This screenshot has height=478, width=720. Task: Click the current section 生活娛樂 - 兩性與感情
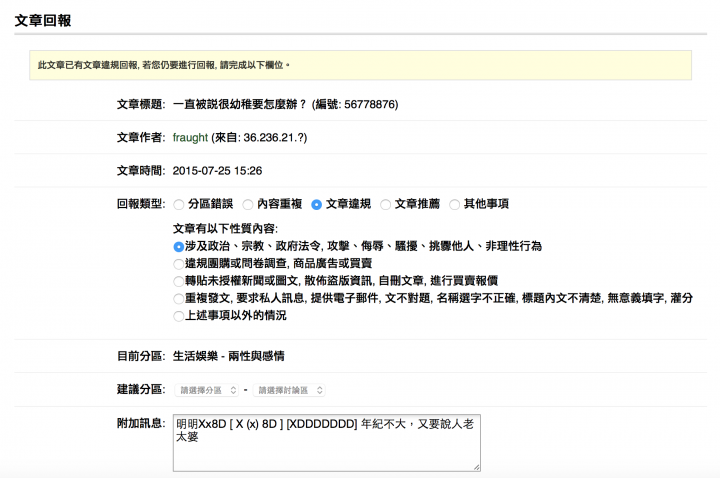pyautogui.click(x=228, y=356)
